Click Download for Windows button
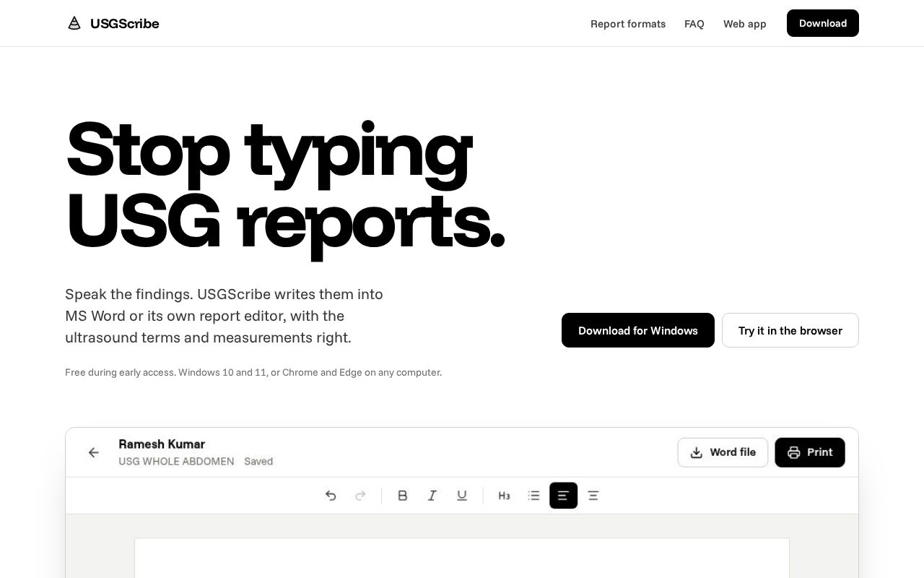The width and height of the screenshot is (924, 578). [x=638, y=330]
